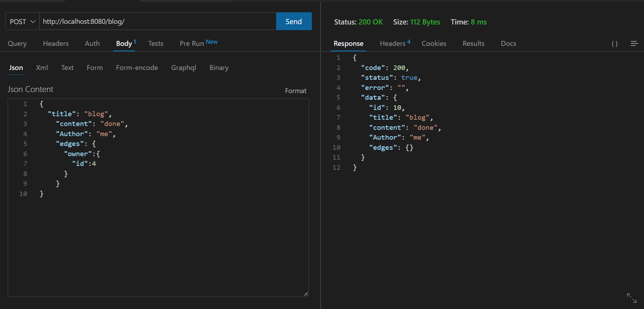This screenshot has height=309, width=644.
Task: Open the Auth tab
Action: point(92,43)
